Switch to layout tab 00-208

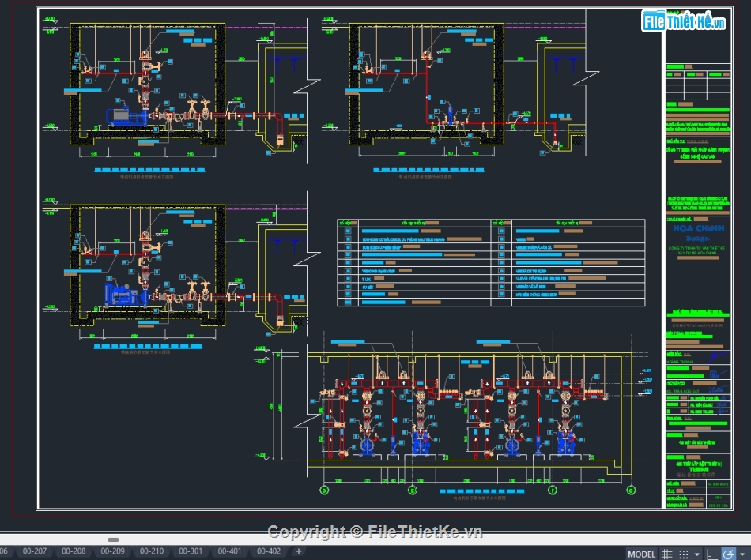[74, 551]
